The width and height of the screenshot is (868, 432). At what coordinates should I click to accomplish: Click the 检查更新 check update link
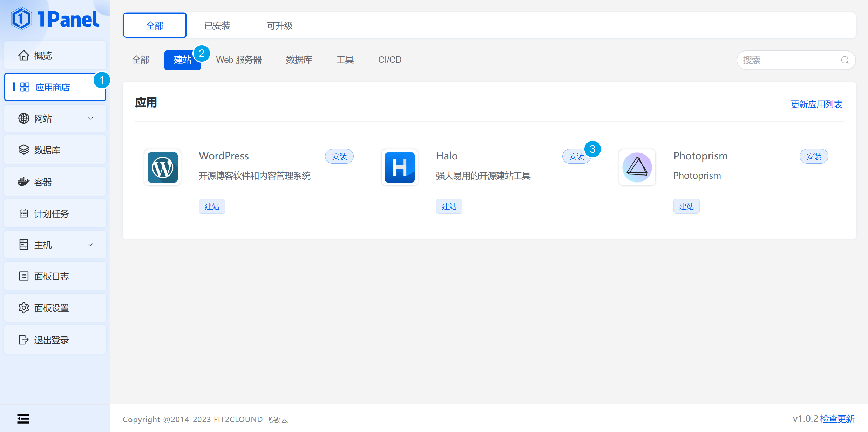838,419
